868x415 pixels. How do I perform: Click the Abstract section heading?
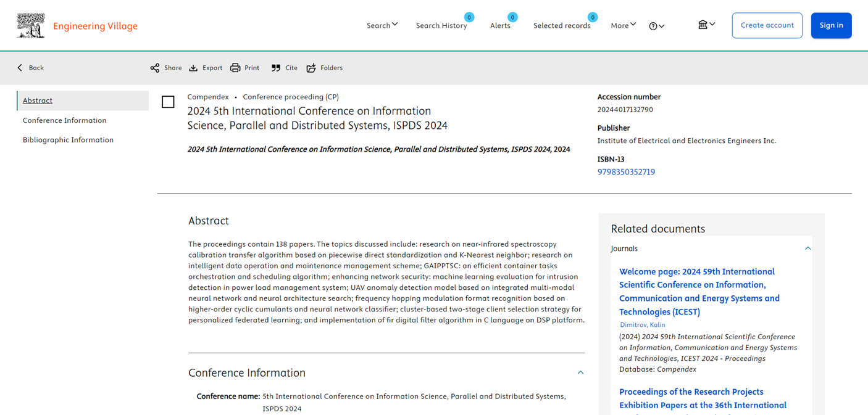click(209, 221)
